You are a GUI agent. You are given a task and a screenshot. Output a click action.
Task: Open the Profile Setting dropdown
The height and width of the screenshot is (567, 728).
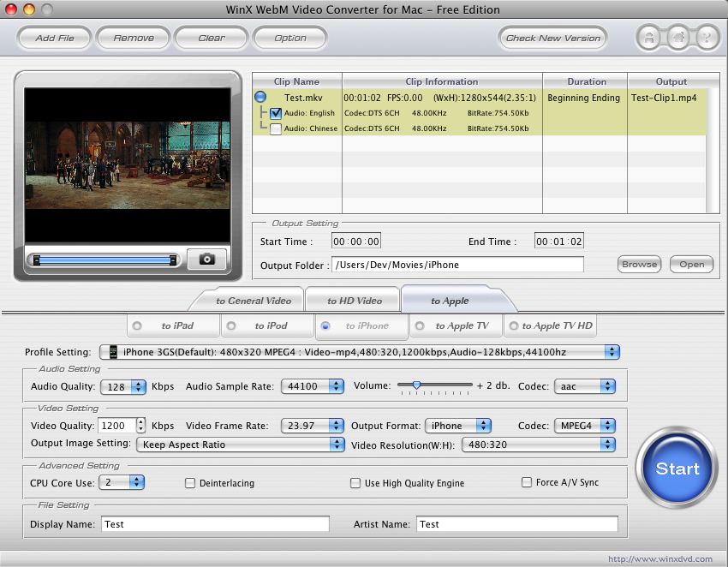360,352
